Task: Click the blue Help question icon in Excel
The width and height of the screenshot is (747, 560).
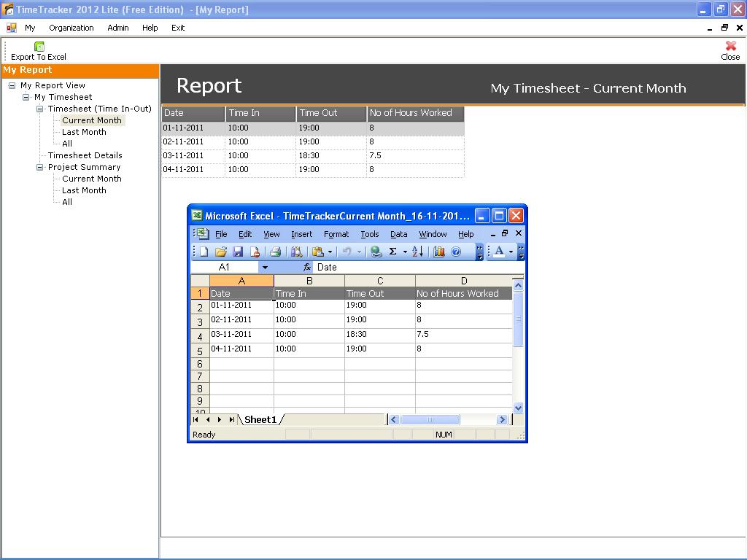Action: pos(456,252)
